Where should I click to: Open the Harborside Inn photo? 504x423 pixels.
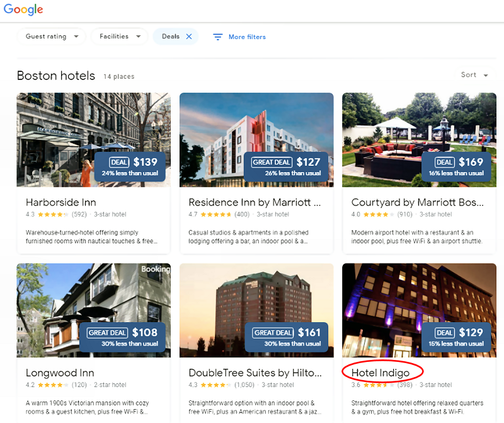pos(93,140)
